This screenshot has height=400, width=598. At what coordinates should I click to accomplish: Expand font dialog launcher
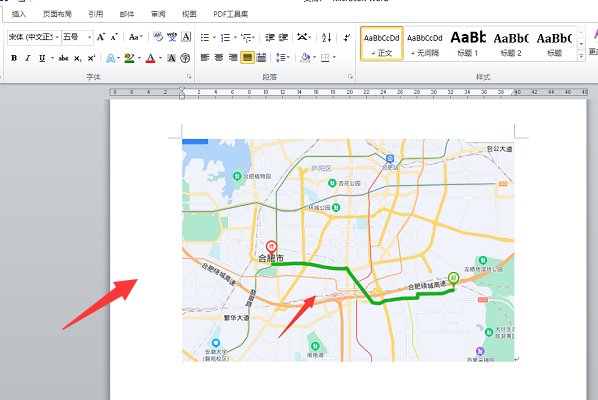coord(189,77)
